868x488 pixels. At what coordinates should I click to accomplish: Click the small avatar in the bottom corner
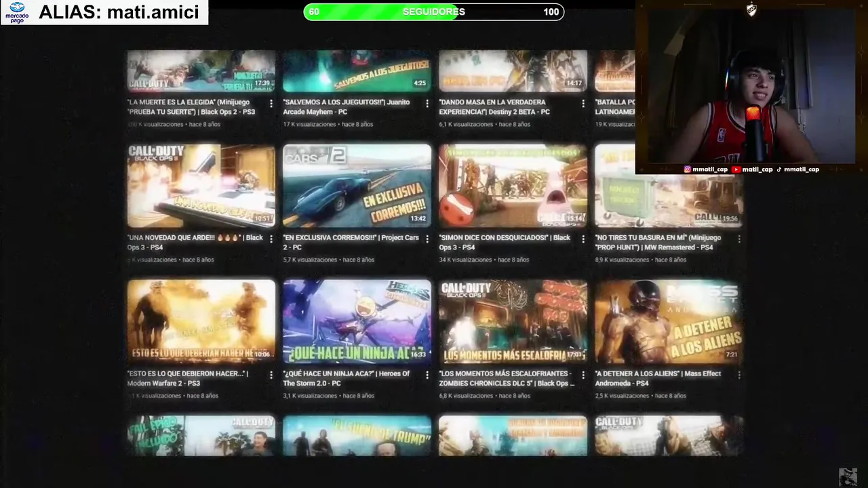click(x=848, y=476)
